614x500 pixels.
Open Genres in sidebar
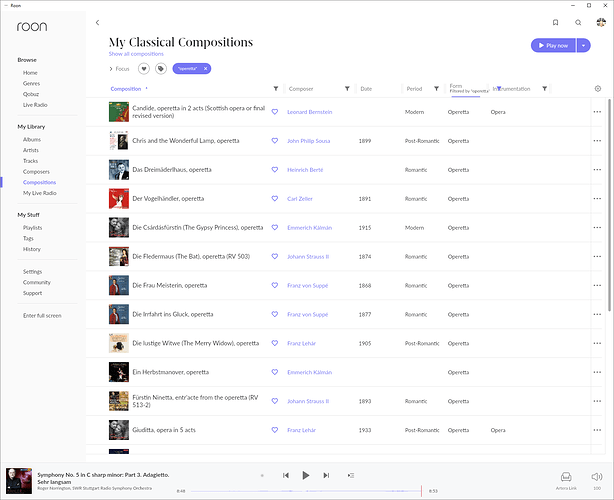click(31, 83)
